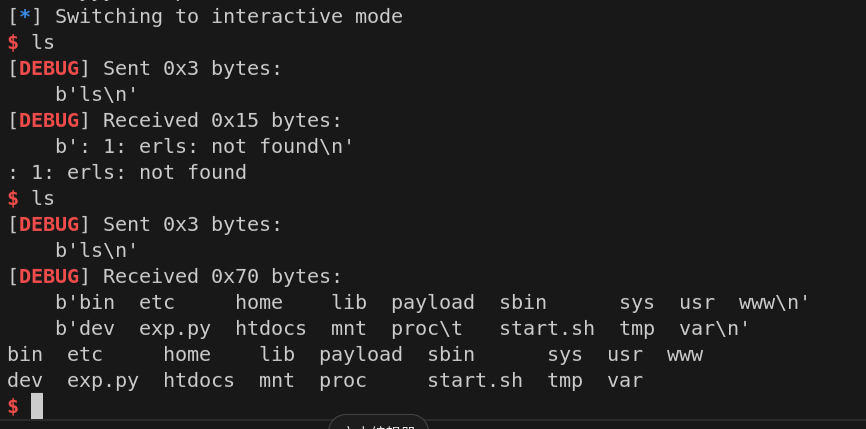Image resolution: width=866 pixels, height=429 pixels.
Task: Click "sbin" in the plain bin listing line
Action: click(451, 354)
